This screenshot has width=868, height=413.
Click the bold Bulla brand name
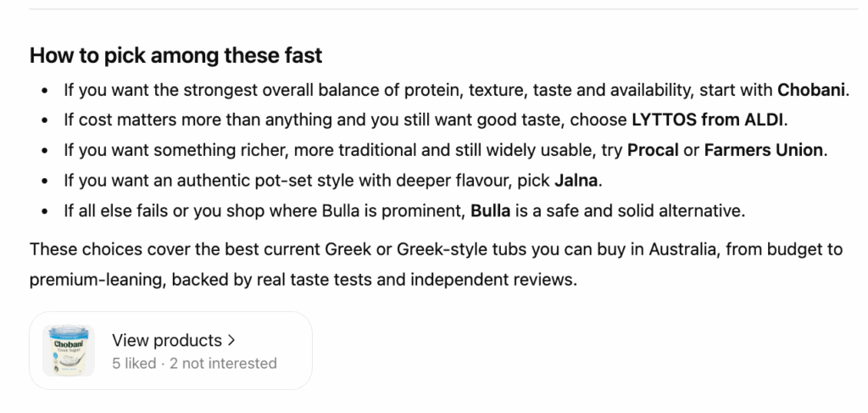491,211
